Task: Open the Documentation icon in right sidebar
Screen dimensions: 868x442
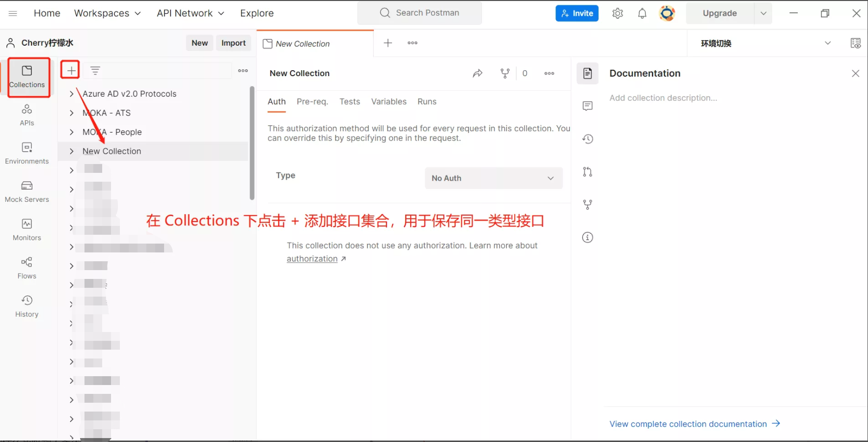Action: 588,73
